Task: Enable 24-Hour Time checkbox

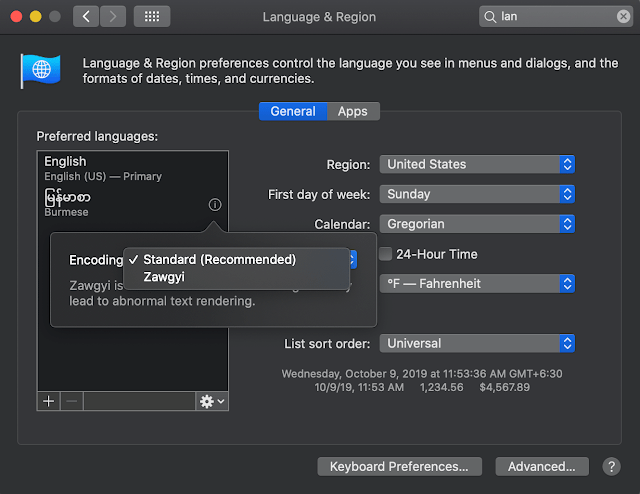Action: pyautogui.click(x=386, y=254)
